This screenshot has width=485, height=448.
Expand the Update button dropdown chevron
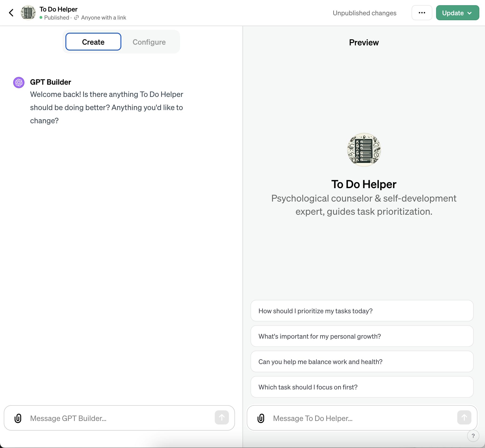pyautogui.click(x=469, y=13)
